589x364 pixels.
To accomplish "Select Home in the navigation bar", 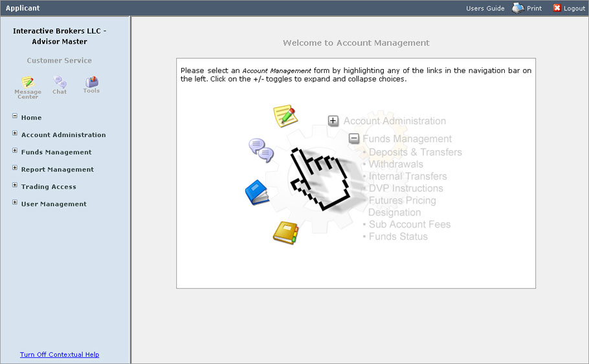I will tap(31, 118).
